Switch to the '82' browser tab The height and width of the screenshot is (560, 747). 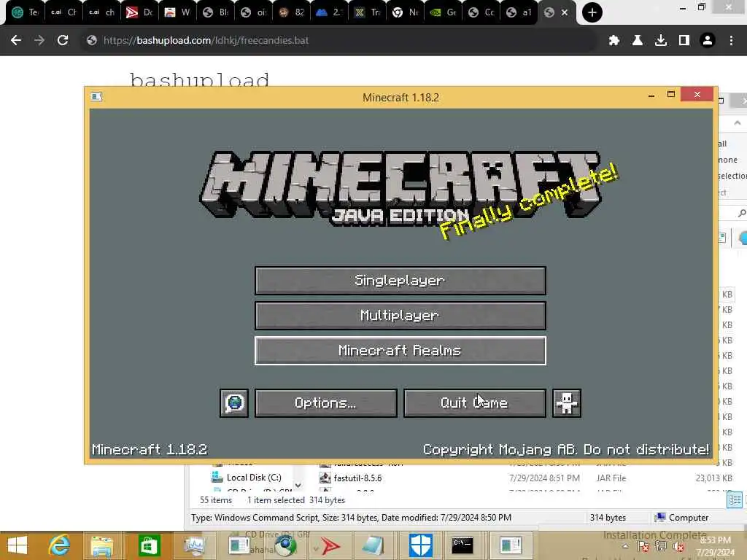pyautogui.click(x=291, y=12)
